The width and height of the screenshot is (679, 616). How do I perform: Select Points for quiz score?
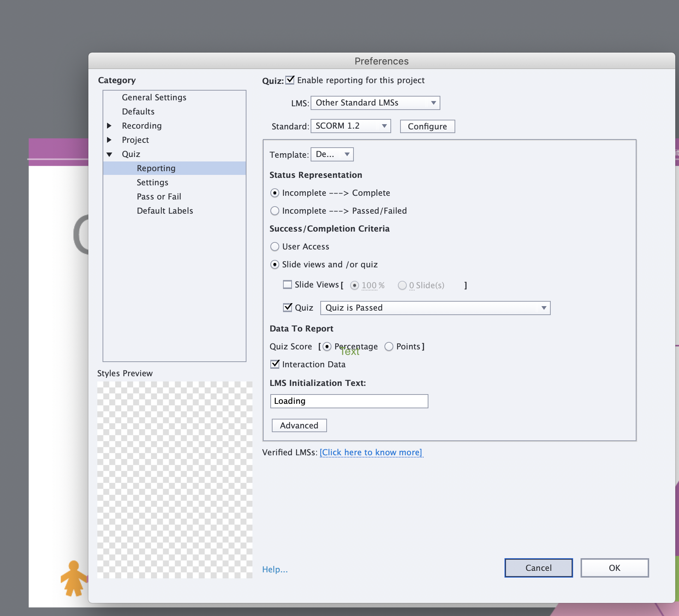(389, 347)
